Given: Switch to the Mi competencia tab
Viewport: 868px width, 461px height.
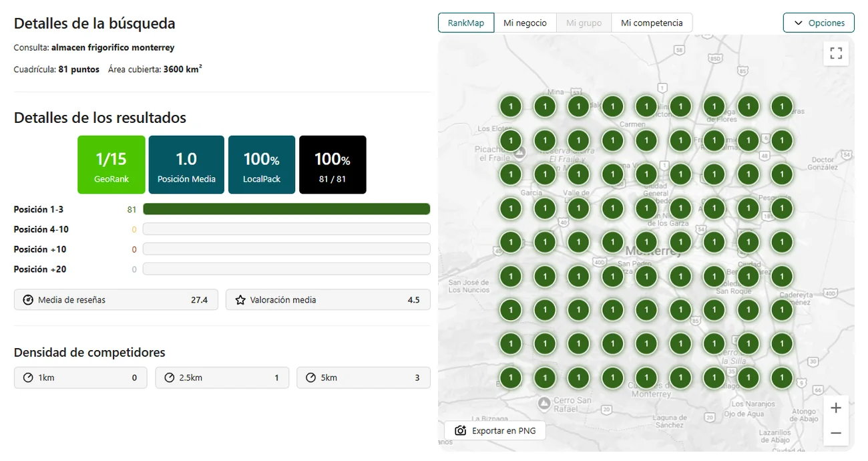Looking at the screenshot, I should 652,23.
